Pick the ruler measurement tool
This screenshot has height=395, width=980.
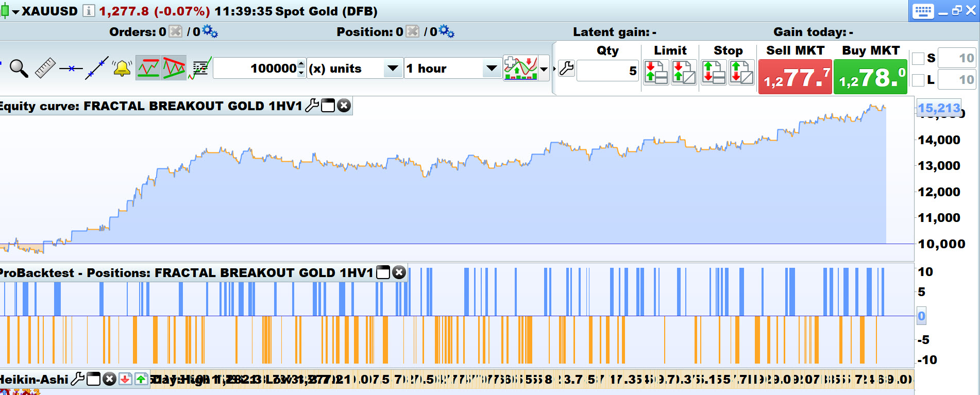[45, 68]
